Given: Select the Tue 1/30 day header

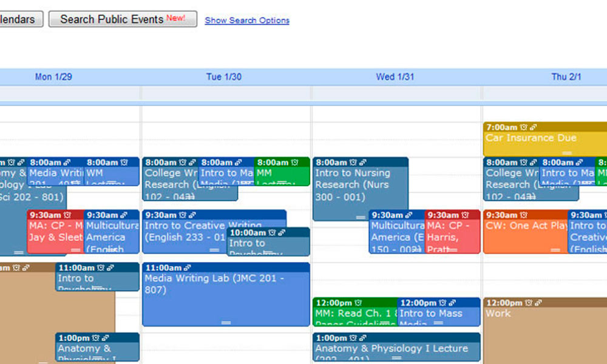Looking at the screenshot, I should [x=224, y=76].
